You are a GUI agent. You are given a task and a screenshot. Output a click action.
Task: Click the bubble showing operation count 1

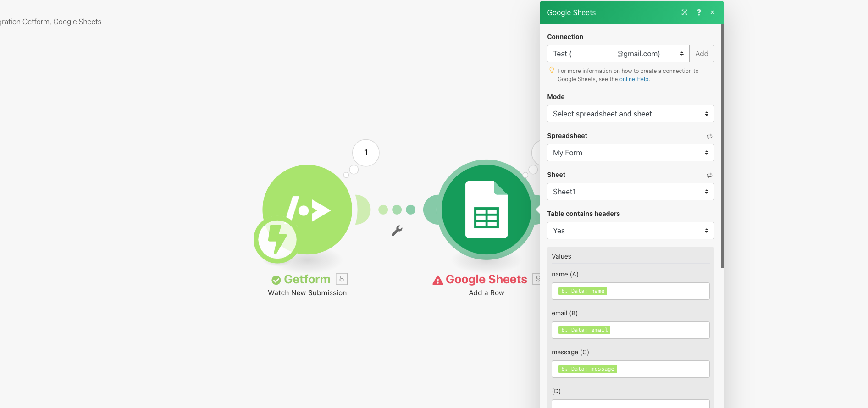click(x=366, y=153)
